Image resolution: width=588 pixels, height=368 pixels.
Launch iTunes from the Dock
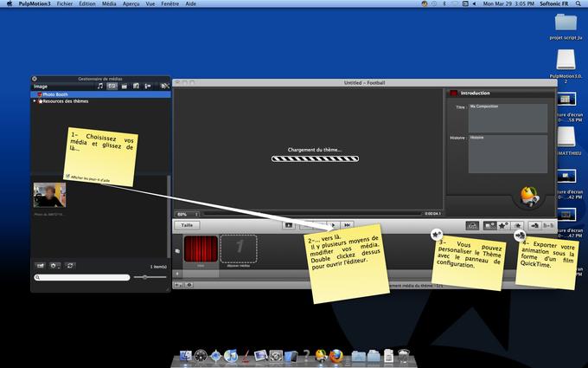231,355
